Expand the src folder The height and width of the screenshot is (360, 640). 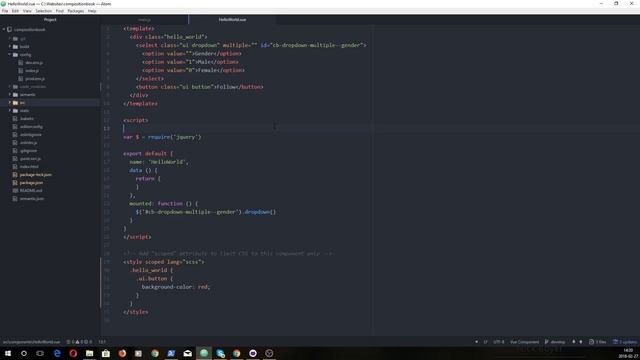click(x=10, y=102)
